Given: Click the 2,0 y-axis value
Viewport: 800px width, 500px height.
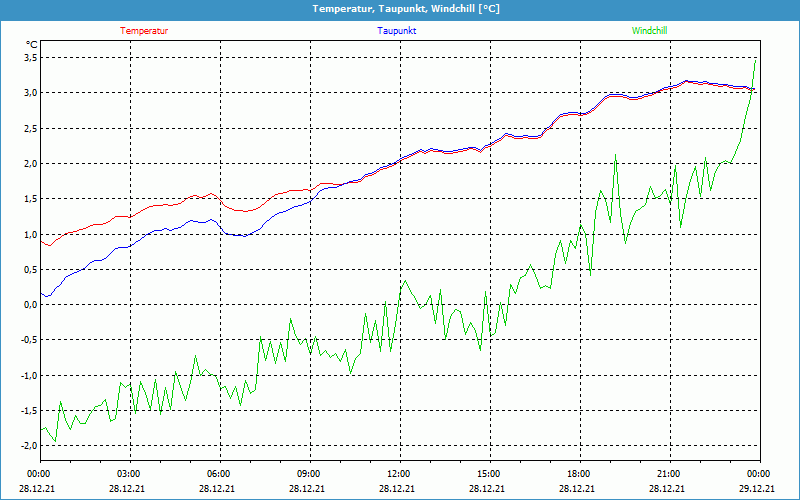Looking at the screenshot, I should coord(31,163).
